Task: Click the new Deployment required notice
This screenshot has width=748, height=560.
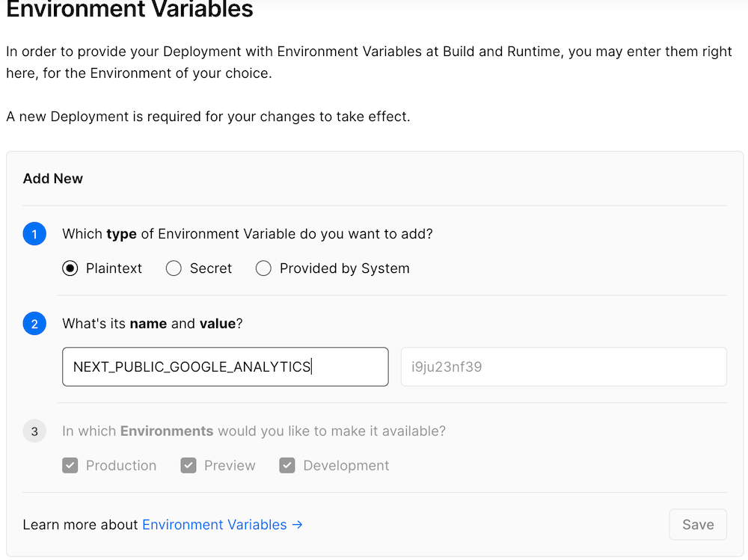Action: (x=208, y=117)
